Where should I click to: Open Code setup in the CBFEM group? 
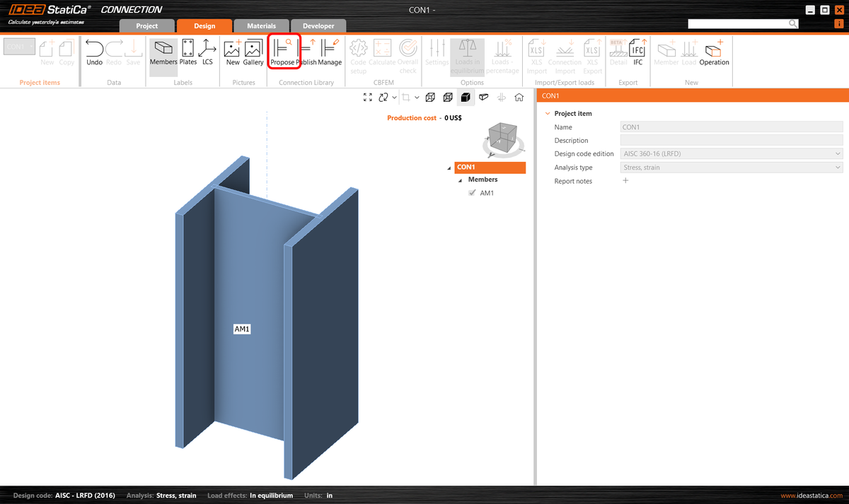[359, 51]
